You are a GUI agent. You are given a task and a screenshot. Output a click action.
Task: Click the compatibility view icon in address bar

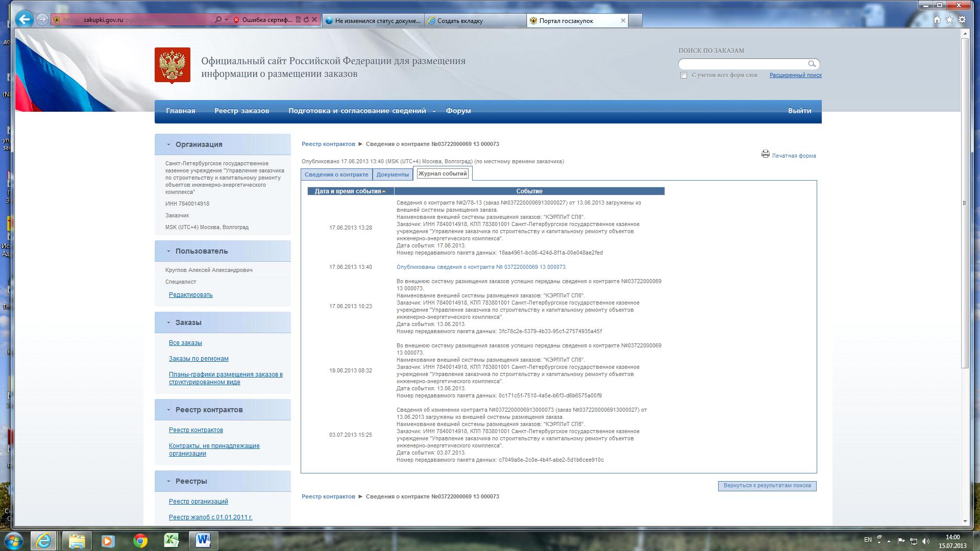coord(298,20)
